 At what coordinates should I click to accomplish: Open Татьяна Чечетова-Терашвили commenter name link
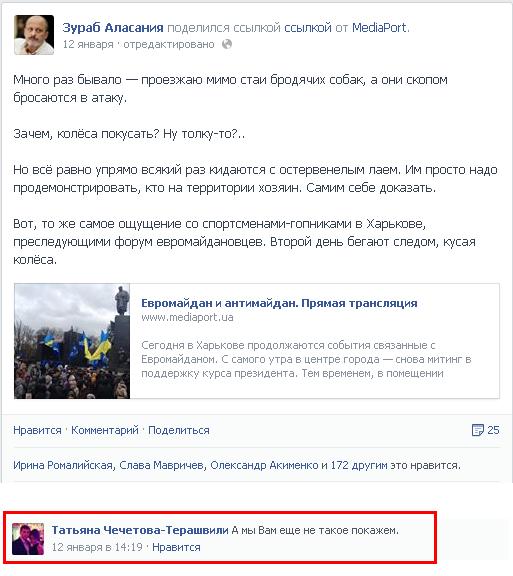(x=140, y=530)
